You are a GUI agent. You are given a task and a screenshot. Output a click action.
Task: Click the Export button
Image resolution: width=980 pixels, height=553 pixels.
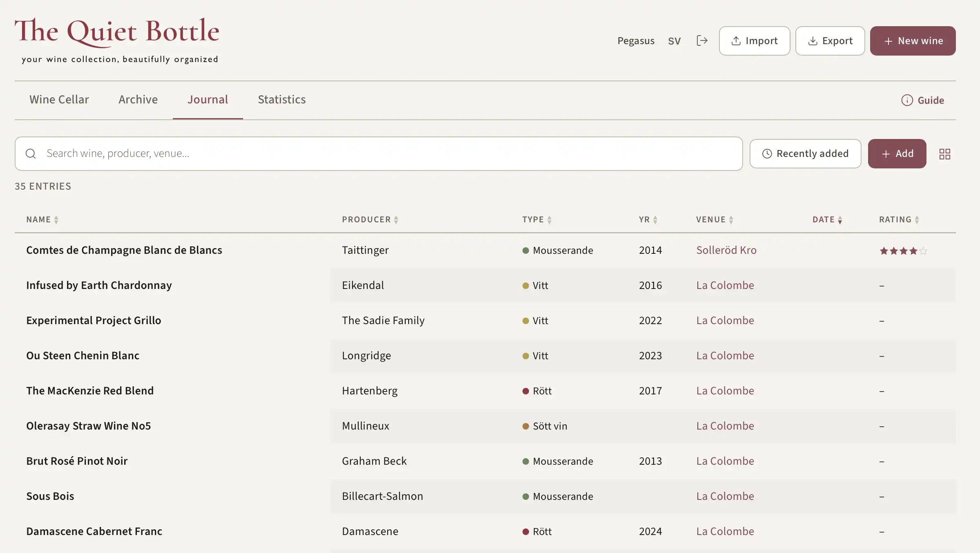[x=830, y=40]
